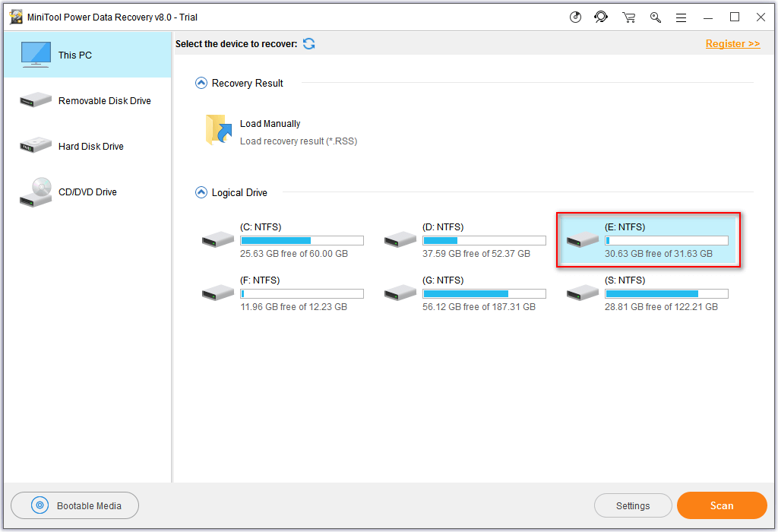Click "28.81 GB free of 122.21 GB" text
Screen dimensions: 778x532
661,307
